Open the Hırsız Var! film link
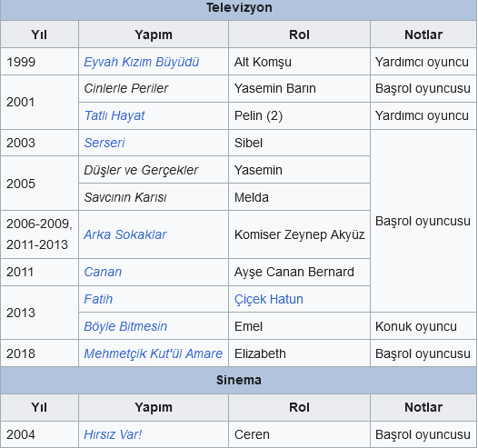 [113, 434]
